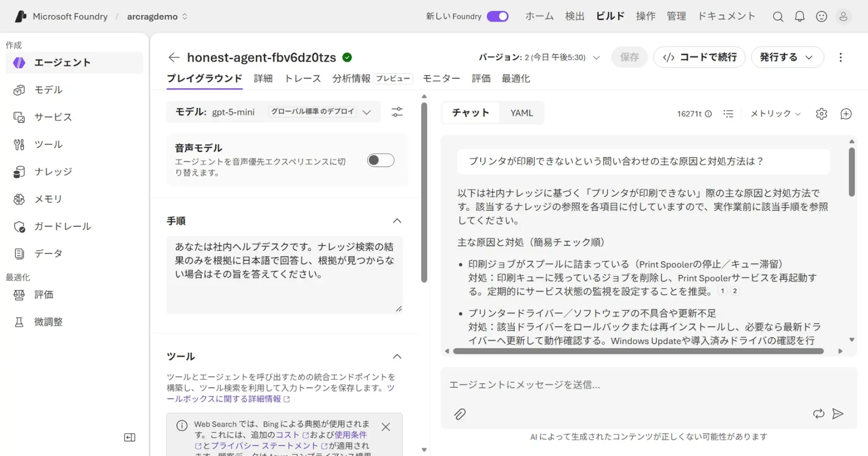Open the user account avatar
The height and width of the screenshot is (456, 868).
[843, 16]
